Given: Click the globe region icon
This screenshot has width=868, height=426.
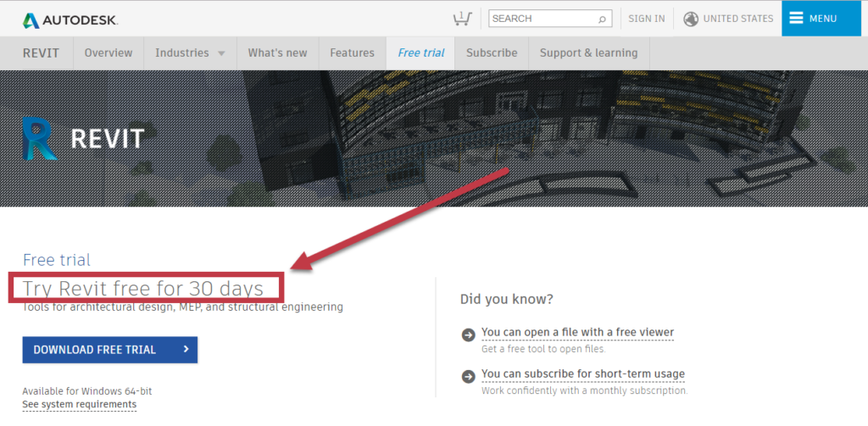Looking at the screenshot, I should tap(690, 19).
